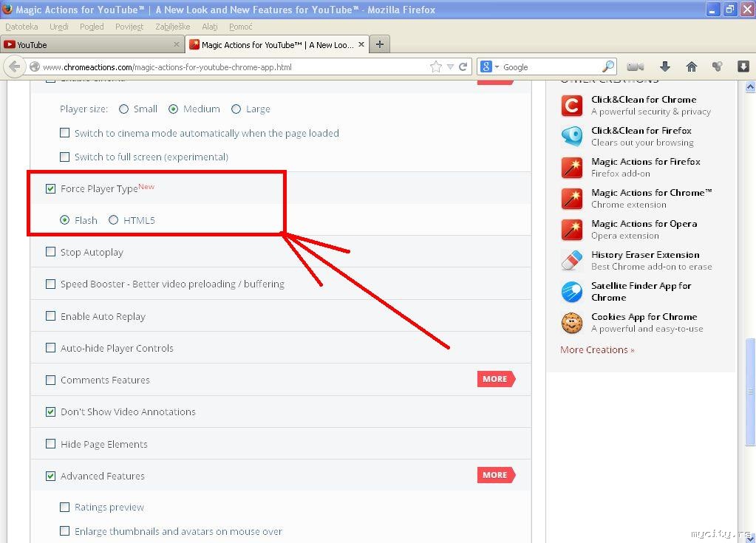Open History Eraser Extension link text
The height and width of the screenshot is (543, 756).
(645, 254)
